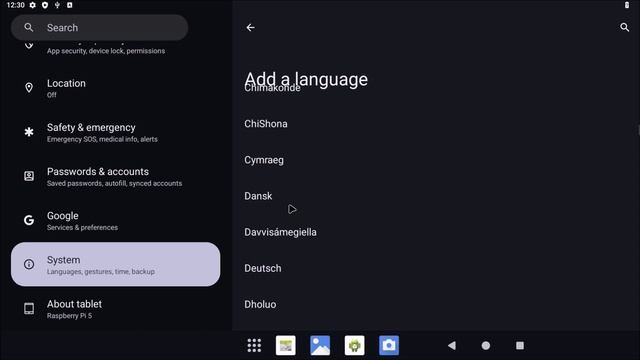
Task: Tap the navigation Home circle
Action: [x=486, y=345]
